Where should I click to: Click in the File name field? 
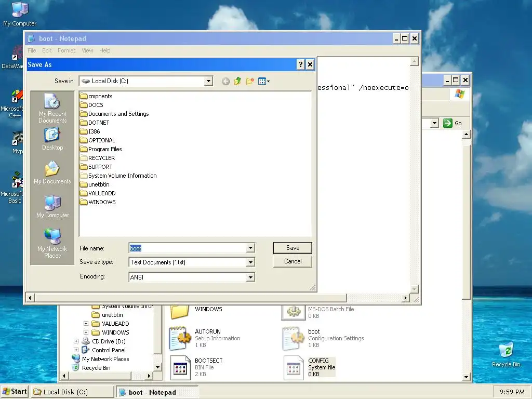point(188,248)
